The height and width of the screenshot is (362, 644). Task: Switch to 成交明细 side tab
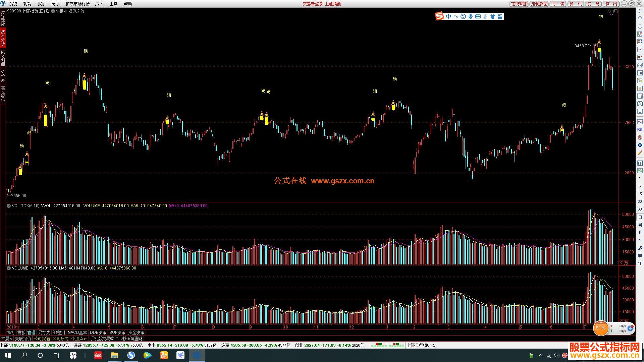[3, 58]
